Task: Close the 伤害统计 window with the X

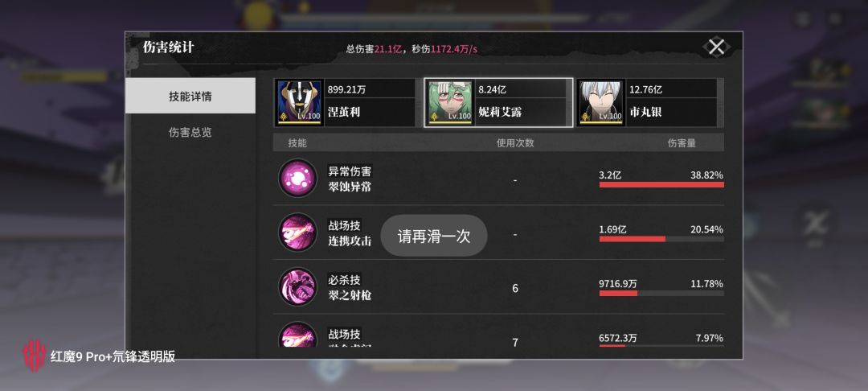Action: (x=716, y=47)
